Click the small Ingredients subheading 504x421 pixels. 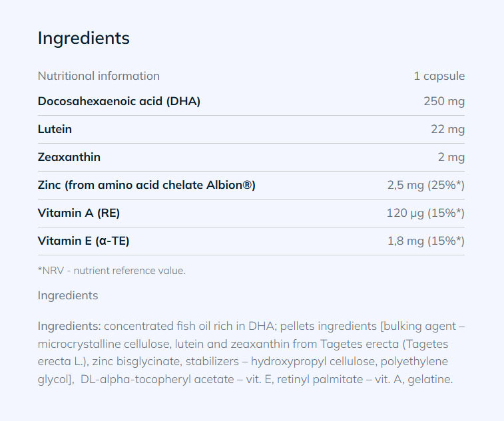67,295
